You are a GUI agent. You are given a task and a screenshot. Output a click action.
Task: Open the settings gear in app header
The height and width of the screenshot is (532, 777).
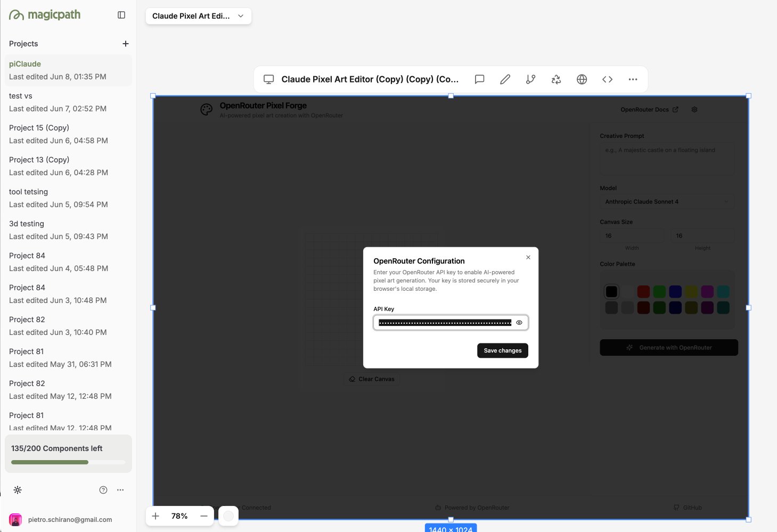tap(694, 110)
